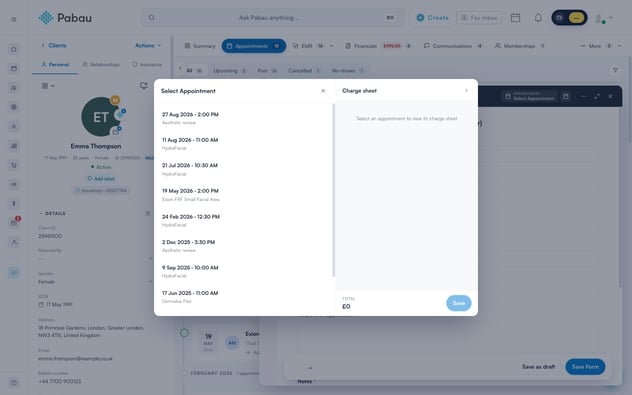632x395 pixels.
Task: Open the Financials tab
Action: point(378,46)
